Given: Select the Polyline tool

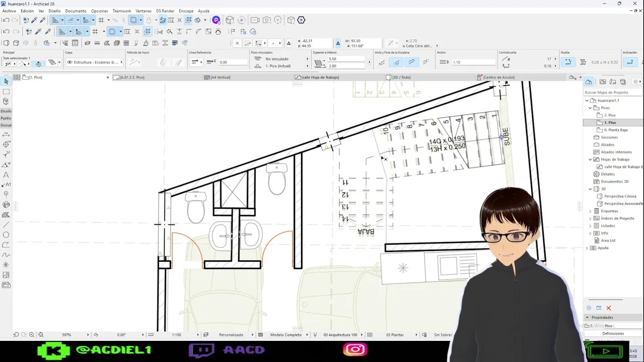Looking at the screenshot, I should [6, 245].
